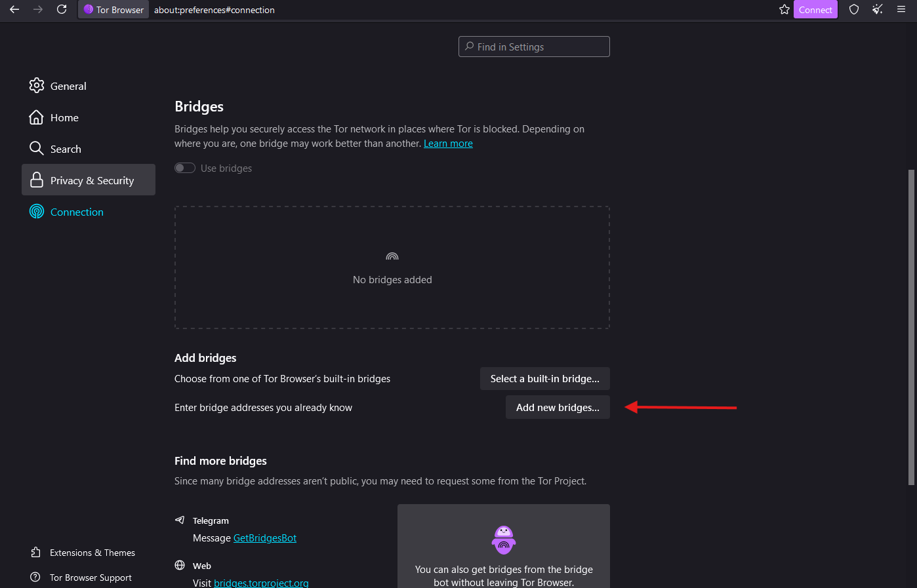Enable the Use bridges toggle
The image size is (917, 588).
(x=185, y=168)
